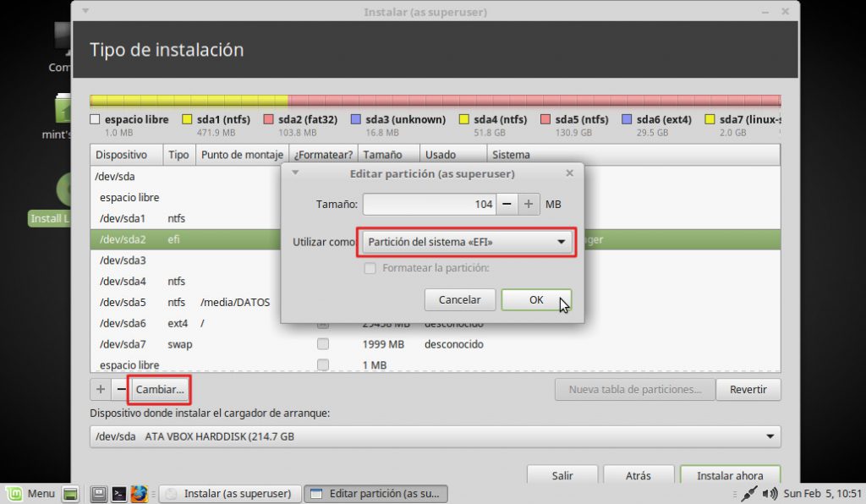The image size is (866, 504).
Task: Click the 'Dispositivo' column header
Action: pyautogui.click(x=121, y=155)
